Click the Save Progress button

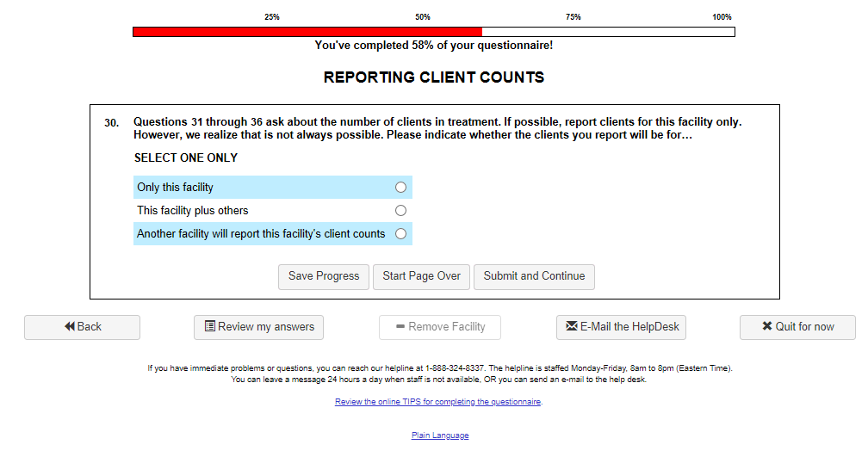tap(324, 276)
